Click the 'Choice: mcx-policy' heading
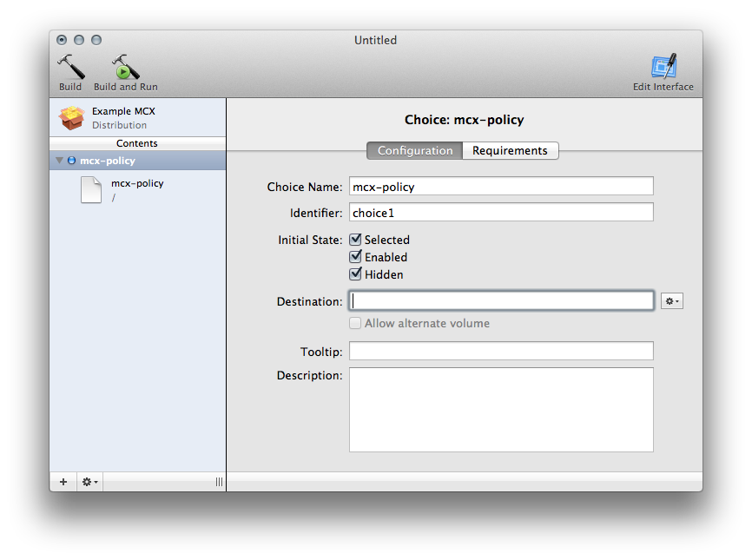The image size is (752, 560). pos(465,120)
